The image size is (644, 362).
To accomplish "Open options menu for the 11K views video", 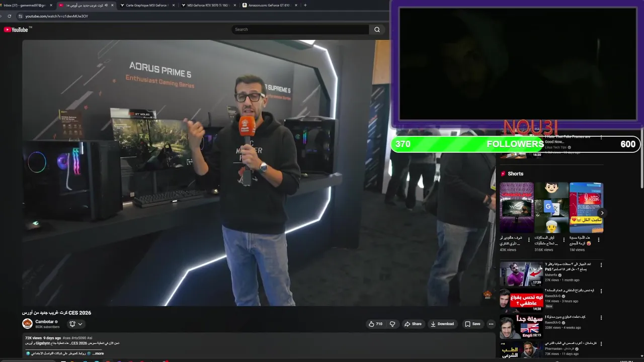I will tap(601, 291).
